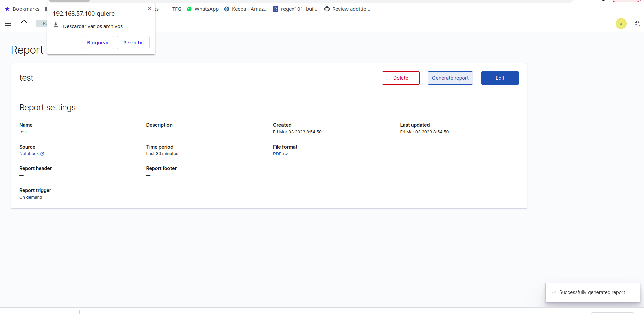Viewport: 644px width, 314px height.
Task: Click the Bookmarks star menu
Action: click(22, 9)
